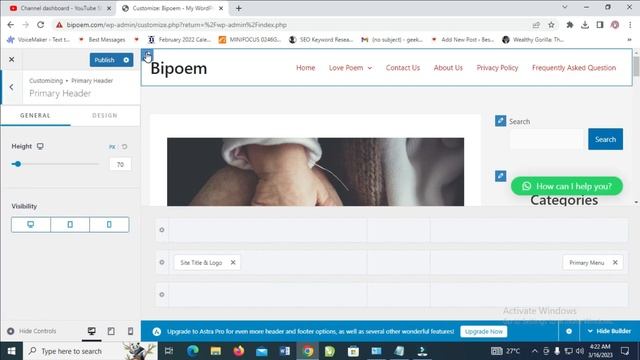640x360 pixels.
Task: Click the blue Search button
Action: click(x=605, y=139)
